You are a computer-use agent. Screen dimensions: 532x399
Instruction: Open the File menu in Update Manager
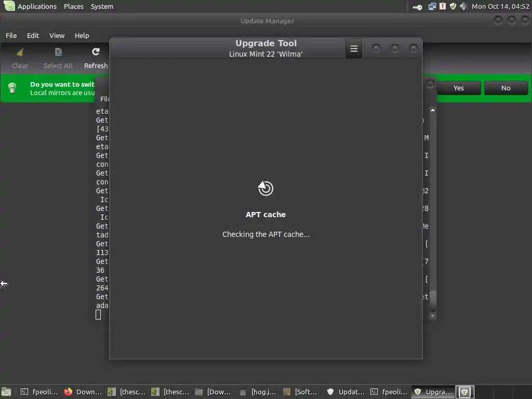[x=11, y=35]
